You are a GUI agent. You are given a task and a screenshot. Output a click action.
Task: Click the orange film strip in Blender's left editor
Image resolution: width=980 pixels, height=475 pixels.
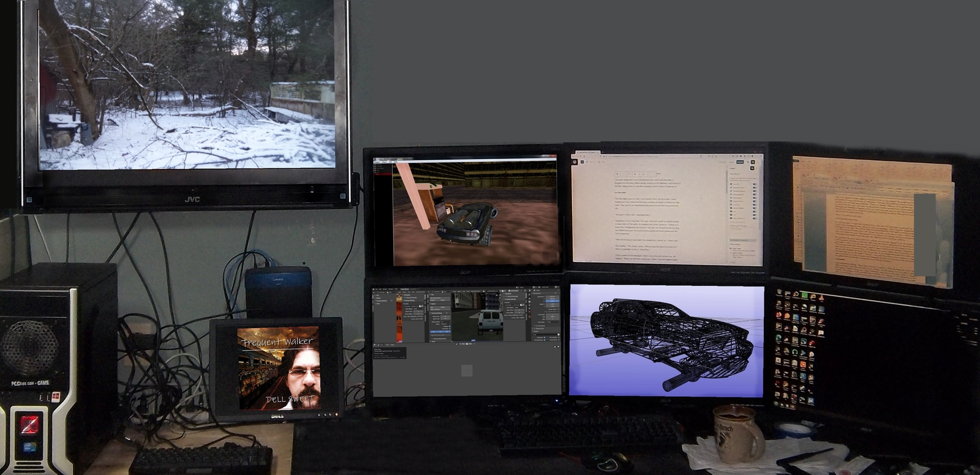point(399,318)
